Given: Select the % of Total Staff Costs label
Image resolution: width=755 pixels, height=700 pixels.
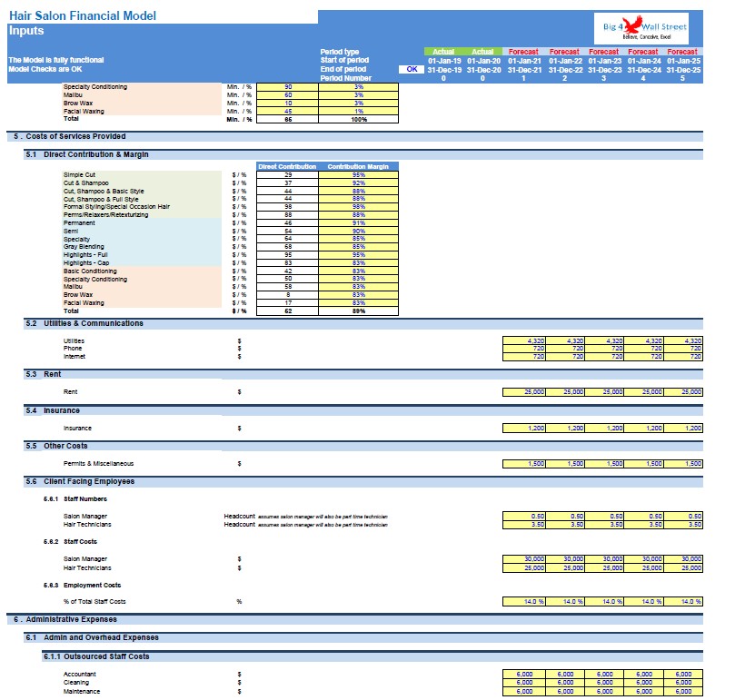Looking at the screenshot, I should [94, 602].
